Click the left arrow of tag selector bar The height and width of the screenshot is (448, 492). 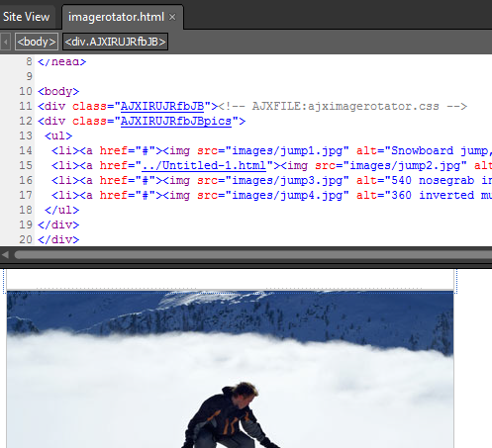5,42
